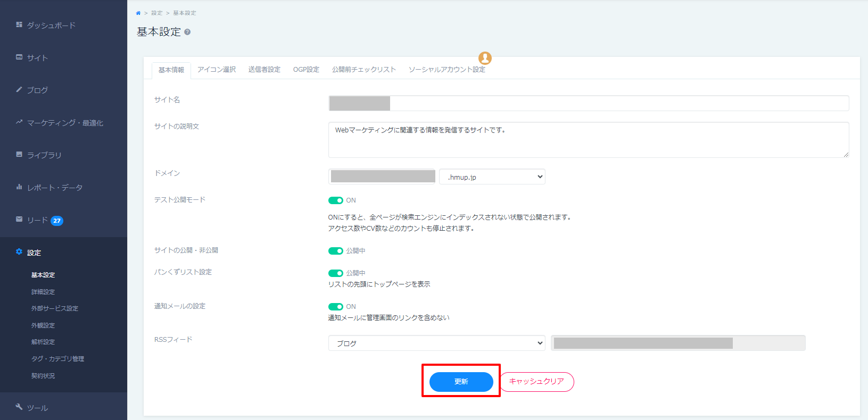Click the リード badge showing 27
Image resolution: width=868 pixels, height=420 pixels.
click(x=57, y=221)
